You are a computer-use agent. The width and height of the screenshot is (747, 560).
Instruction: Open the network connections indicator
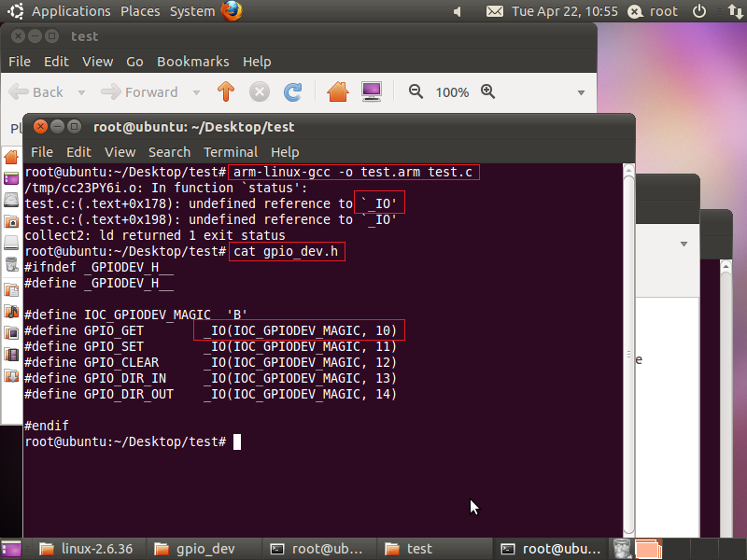735,11
